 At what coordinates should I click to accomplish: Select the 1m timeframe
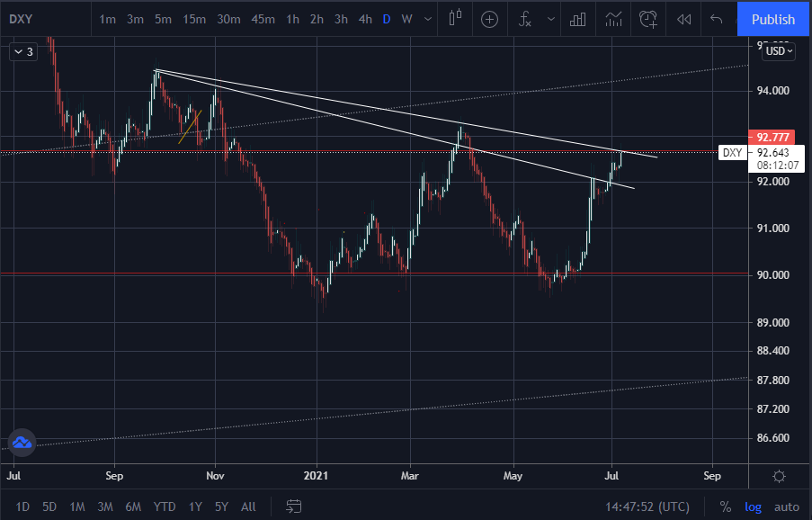(107, 19)
